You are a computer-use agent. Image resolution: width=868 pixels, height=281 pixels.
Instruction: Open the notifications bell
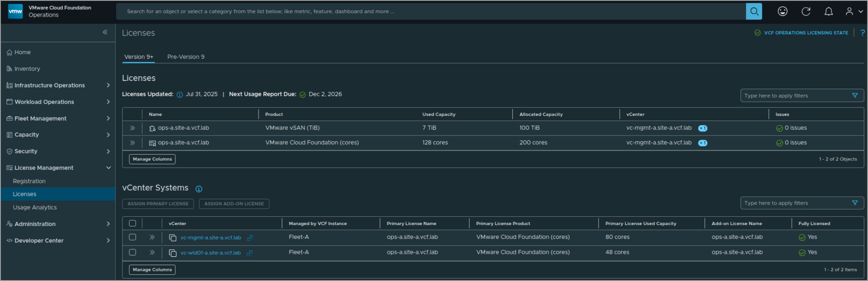point(828,11)
